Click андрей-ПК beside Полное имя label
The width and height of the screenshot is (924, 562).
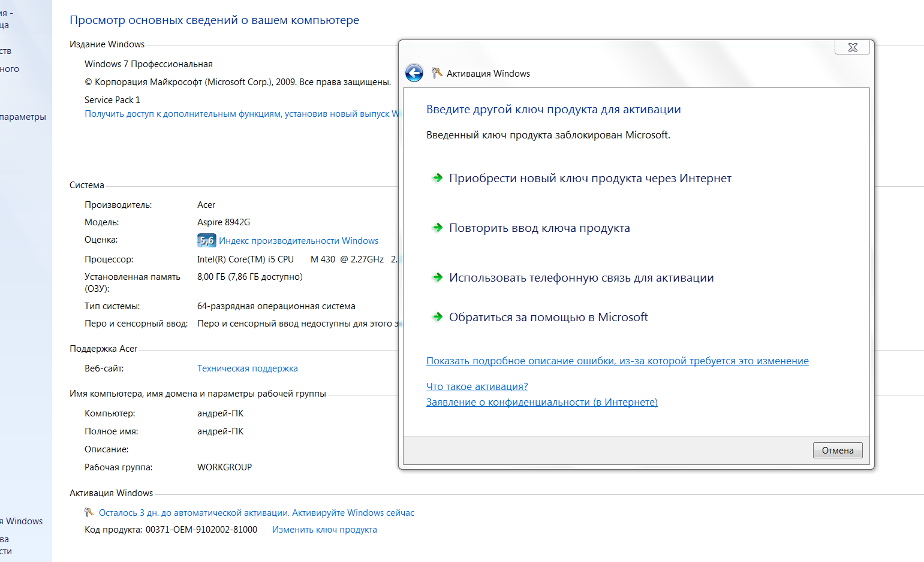220,431
